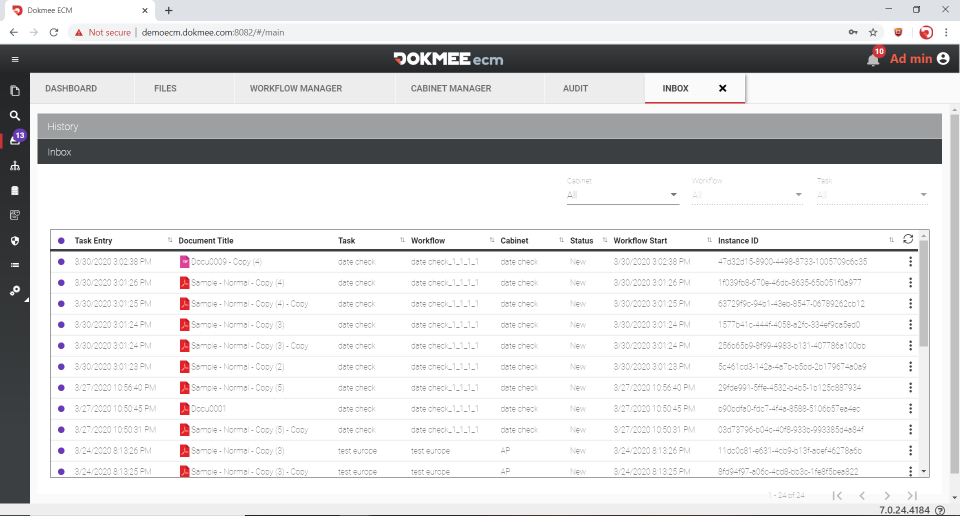Click the table vertical scrollbar
Viewport: 960px width, 516px height.
pos(924,294)
